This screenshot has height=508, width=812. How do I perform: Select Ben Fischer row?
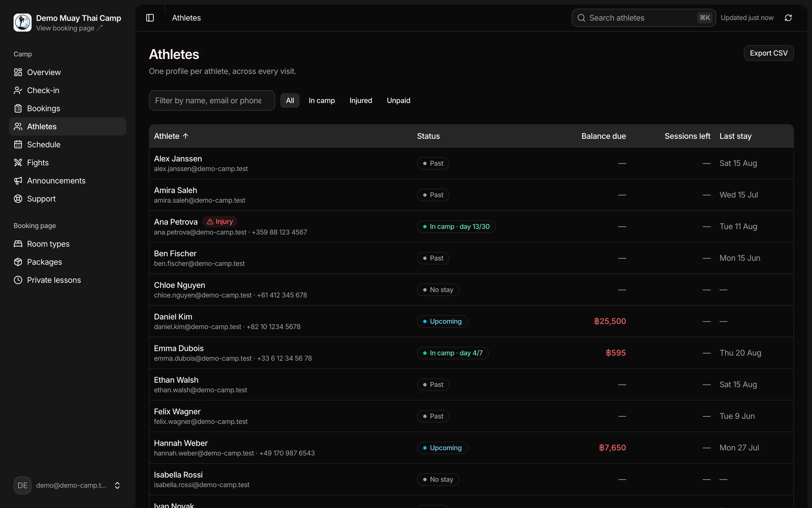coord(471,258)
